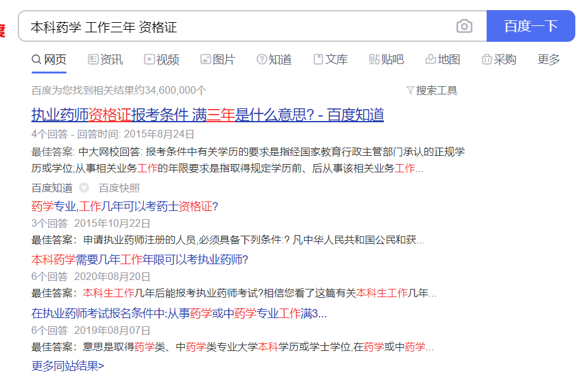
Task: Open the 地图 tab
Action: coord(442,60)
